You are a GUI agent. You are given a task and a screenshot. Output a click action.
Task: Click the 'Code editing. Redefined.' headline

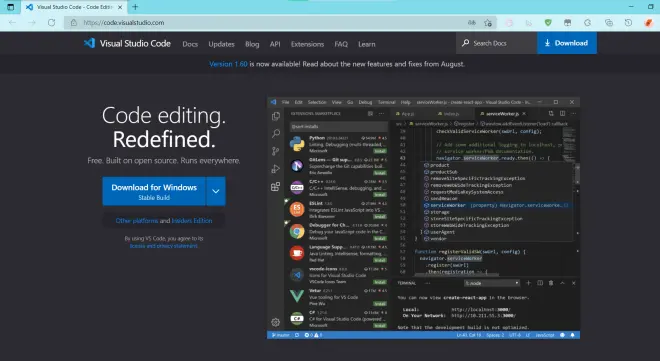pyautogui.click(x=164, y=127)
